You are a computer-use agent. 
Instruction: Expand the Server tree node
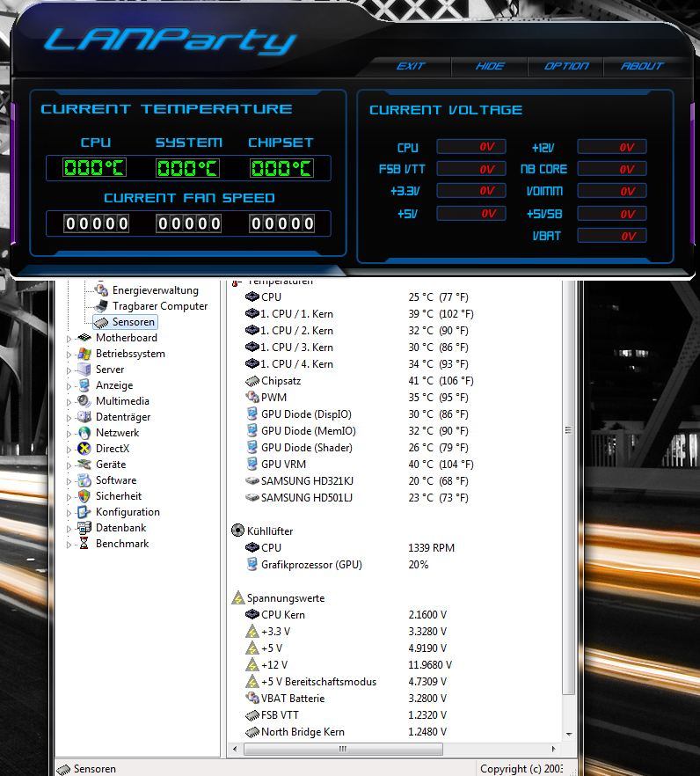pyautogui.click(x=69, y=370)
